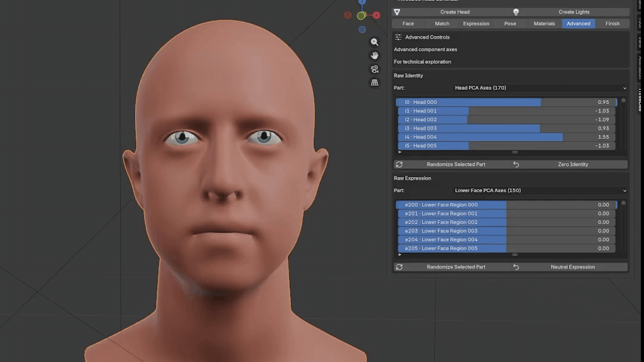Select the Materials tab
Screen dimensions: 644x362
pyautogui.click(x=544, y=24)
